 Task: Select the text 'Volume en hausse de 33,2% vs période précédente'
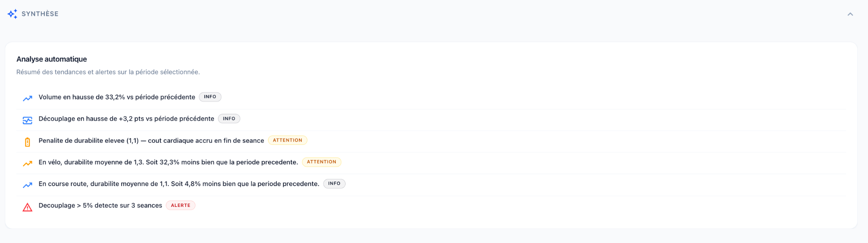117,97
